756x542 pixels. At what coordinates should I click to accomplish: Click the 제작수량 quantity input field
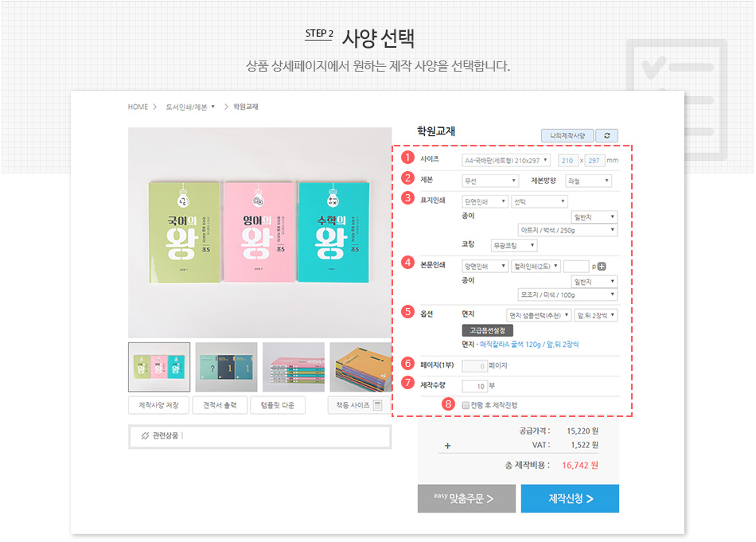click(x=474, y=386)
